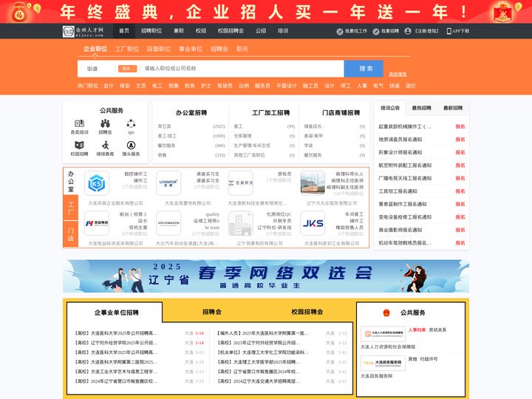Screen dimensions: 532x399
Task: Switch to the 培训公告 tab
Action: [390, 108]
